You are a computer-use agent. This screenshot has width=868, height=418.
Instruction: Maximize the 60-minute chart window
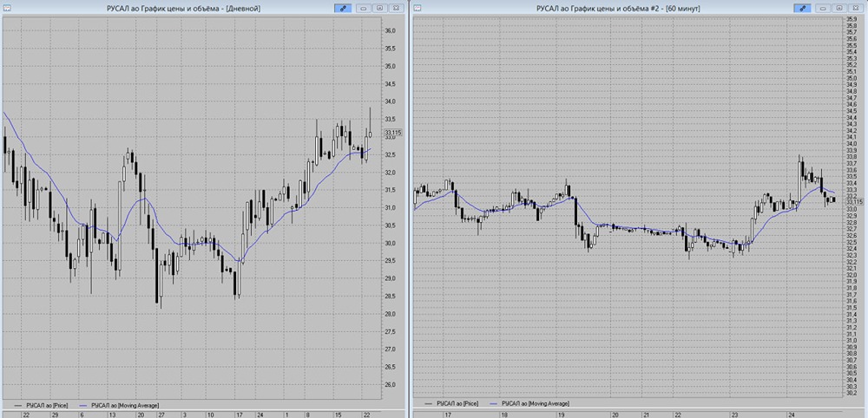[839, 9]
